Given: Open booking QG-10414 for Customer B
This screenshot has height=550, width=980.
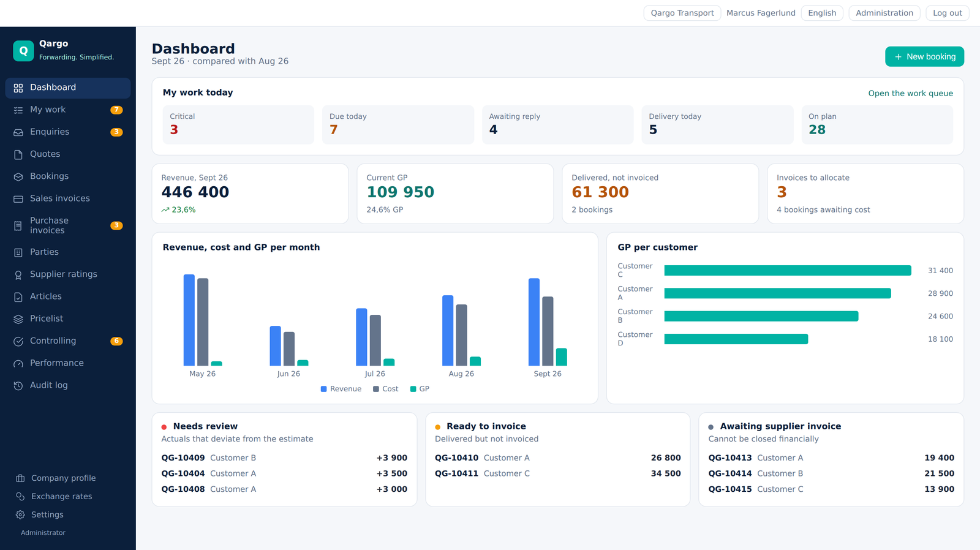Looking at the screenshot, I should point(831,473).
